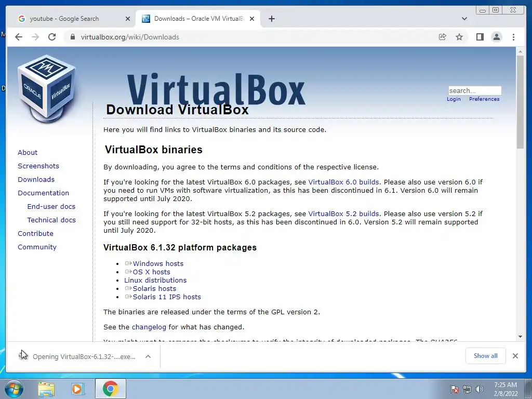The image size is (532, 399).
Task: Reload the VirtualBox downloads page
Action: pos(52,37)
